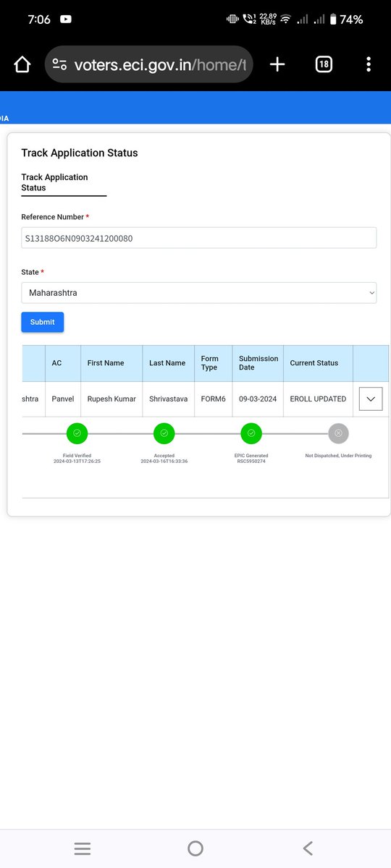
Task: Open site settings icon in address bar
Action: [59, 64]
